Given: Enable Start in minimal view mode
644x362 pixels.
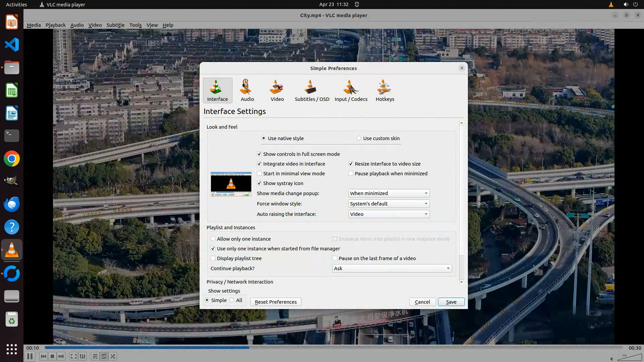Looking at the screenshot, I should coord(259,174).
